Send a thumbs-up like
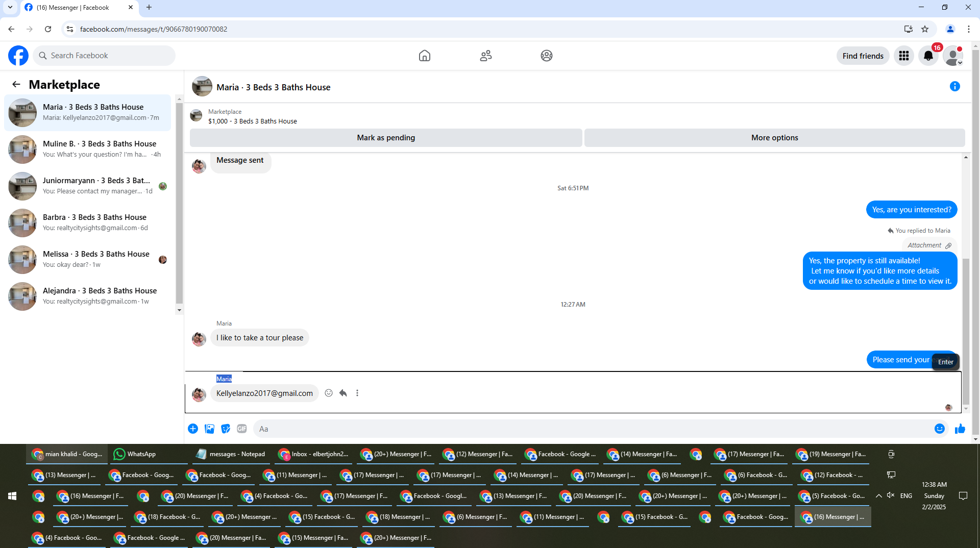The width and height of the screenshot is (980, 548). pyautogui.click(x=960, y=429)
